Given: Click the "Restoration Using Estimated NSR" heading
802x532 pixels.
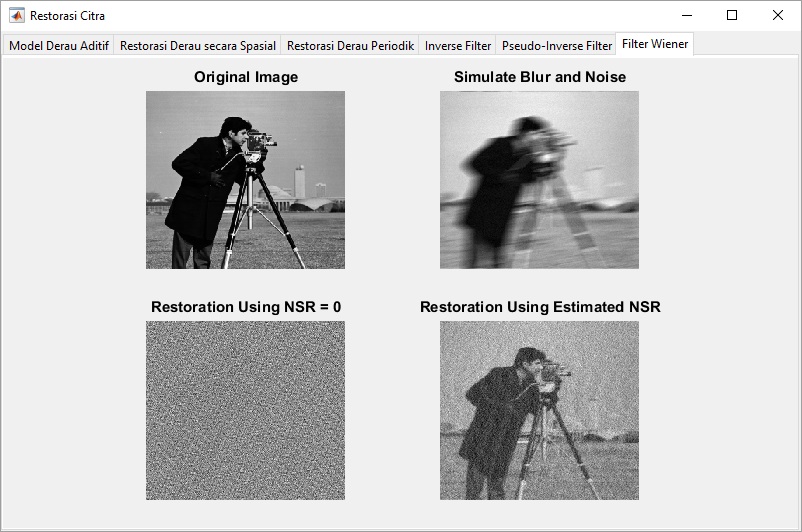Looking at the screenshot, I should click(539, 307).
